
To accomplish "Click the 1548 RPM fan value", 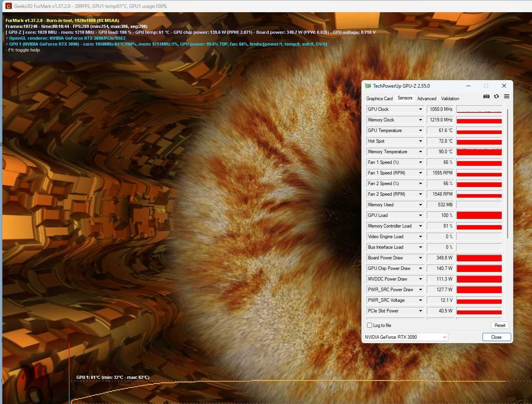I will click(440, 194).
